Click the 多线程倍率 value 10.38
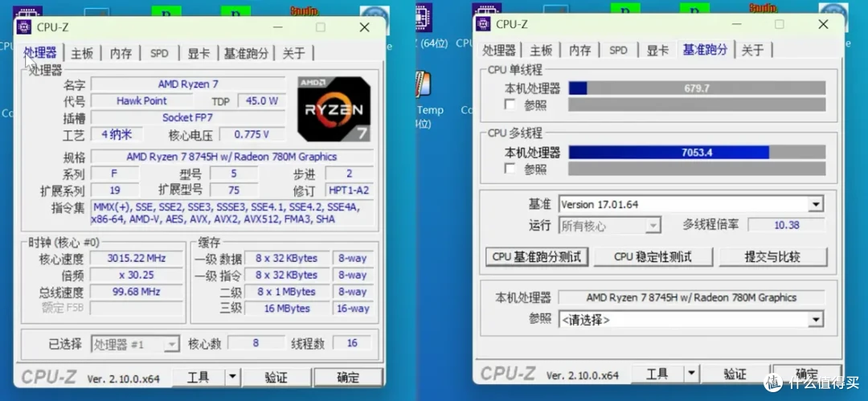This screenshot has width=868, height=401. (786, 225)
